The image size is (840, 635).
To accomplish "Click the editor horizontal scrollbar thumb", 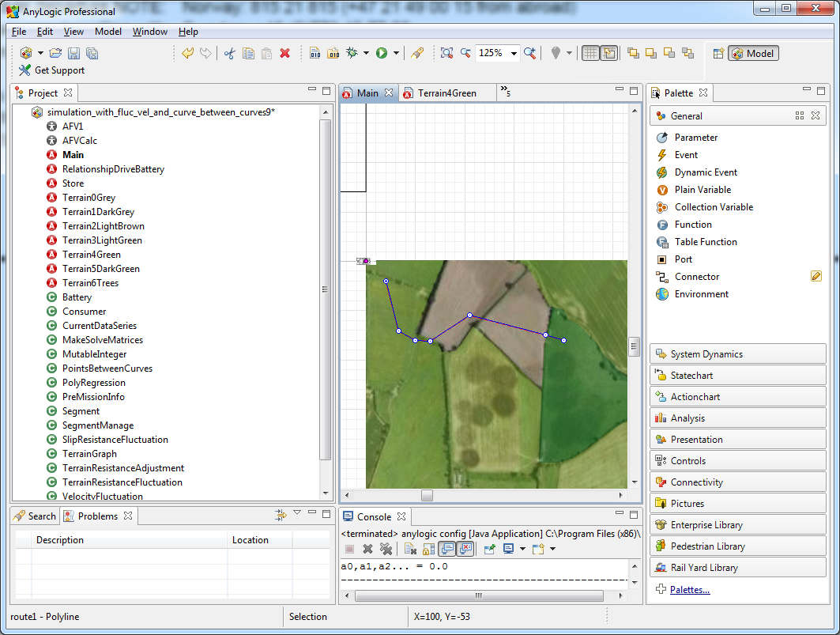I will click(x=427, y=495).
